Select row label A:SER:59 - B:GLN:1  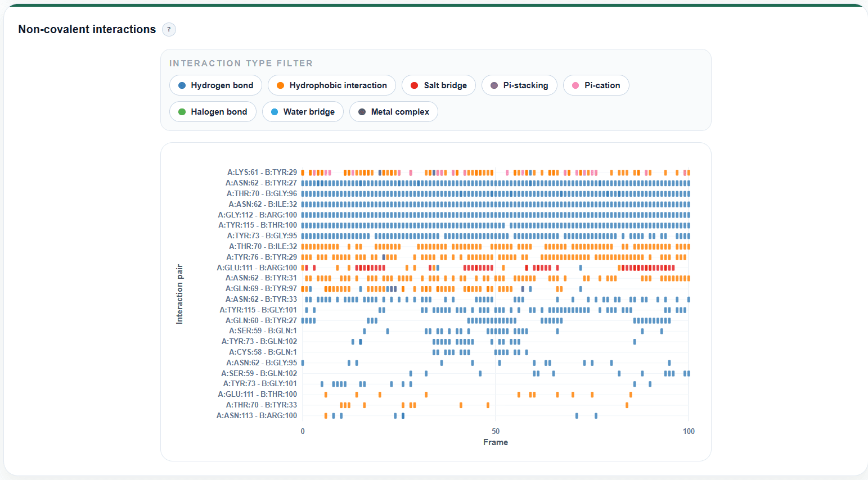click(263, 331)
